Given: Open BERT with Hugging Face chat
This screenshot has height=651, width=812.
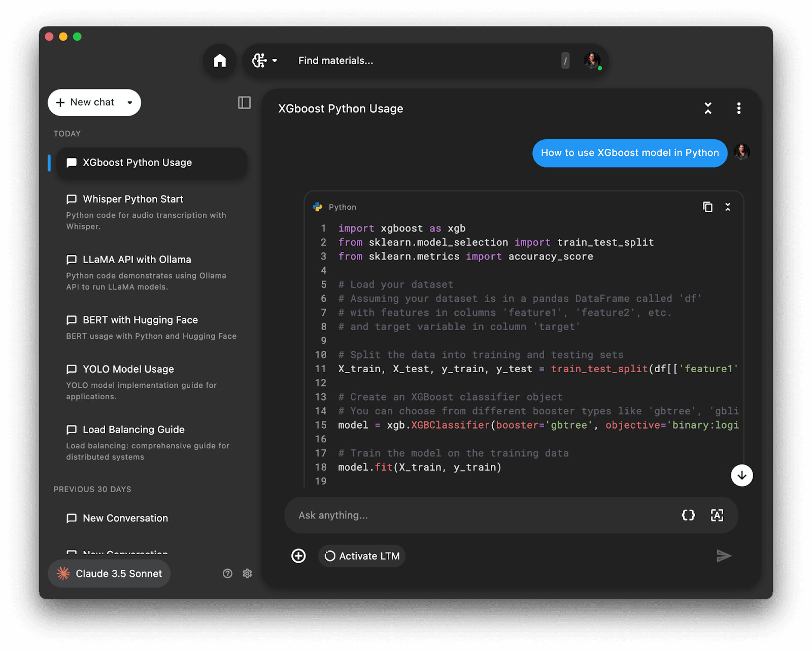Looking at the screenshot, I should point(152,328).
